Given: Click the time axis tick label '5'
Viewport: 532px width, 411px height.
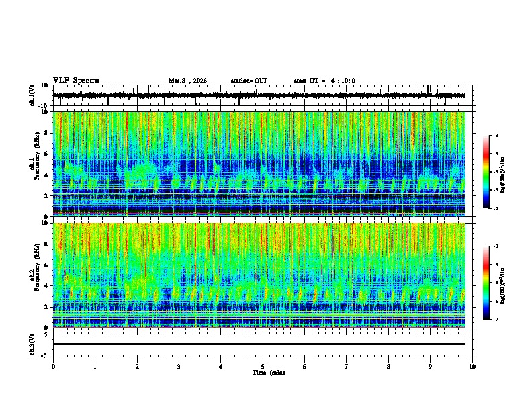Looking at the screenshot, I should 263,367.
